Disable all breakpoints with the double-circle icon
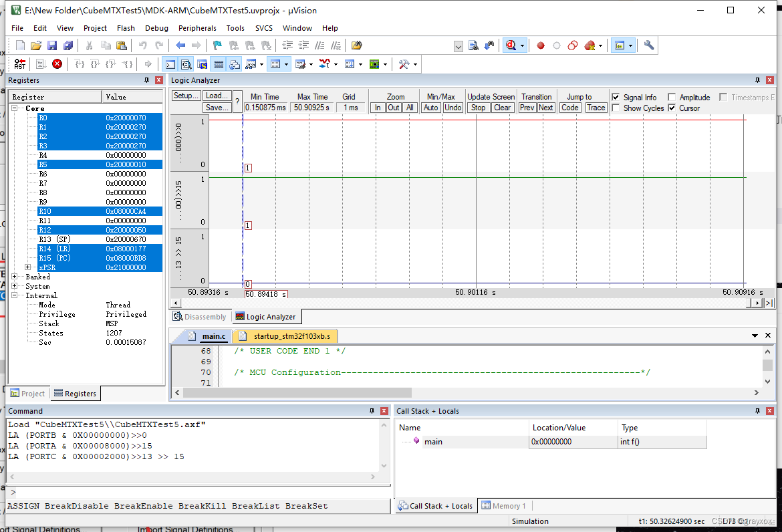The width and height of the screenshot is (782, 532). coord(573,45)
